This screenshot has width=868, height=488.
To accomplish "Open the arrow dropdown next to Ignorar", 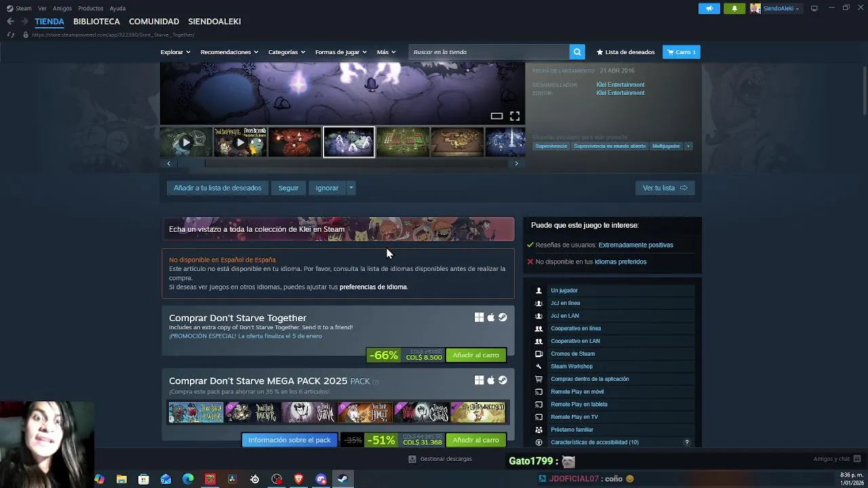I will (x=351, y=188).
